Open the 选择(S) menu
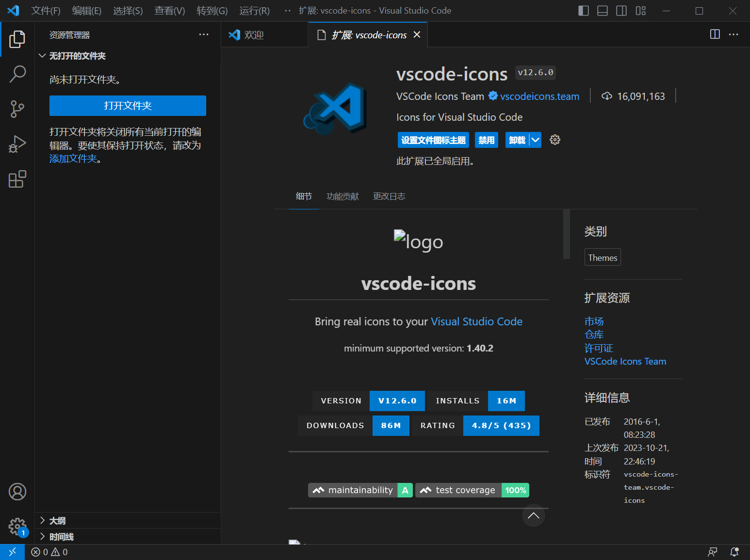 (x=128, y=11)
